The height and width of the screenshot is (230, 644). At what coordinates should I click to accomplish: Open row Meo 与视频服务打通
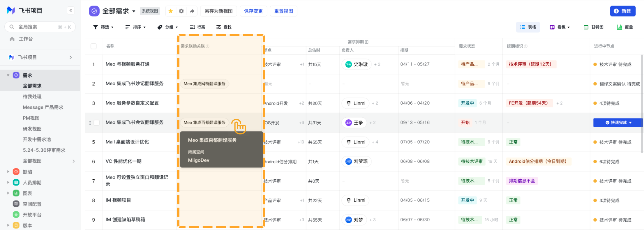pos(128,64)
